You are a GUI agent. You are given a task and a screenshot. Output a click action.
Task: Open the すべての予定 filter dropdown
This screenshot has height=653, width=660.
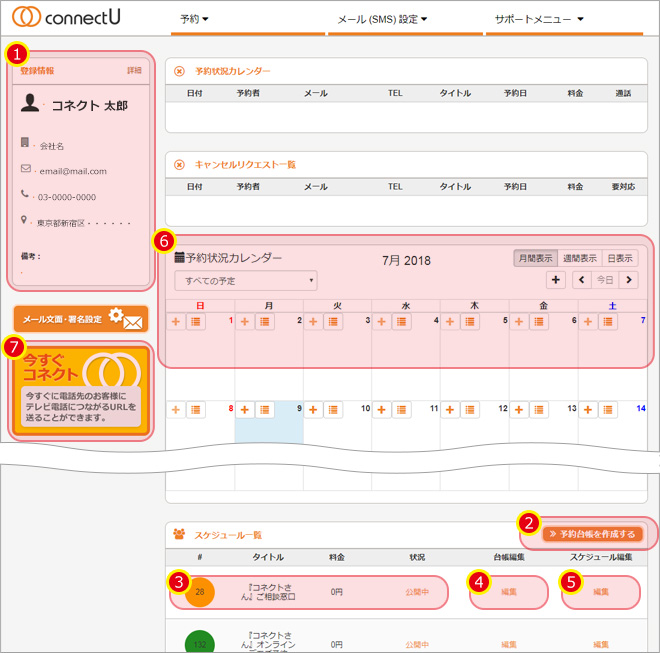(x=245, y=281)
